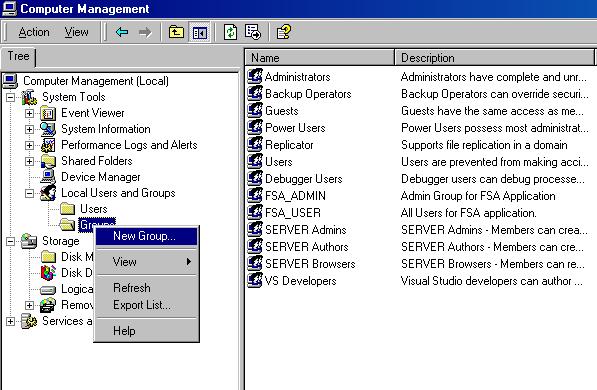Choose Refresh from context menu
Image resolution: width=597 pixels, height=390 pixels.
coord(147,288)
